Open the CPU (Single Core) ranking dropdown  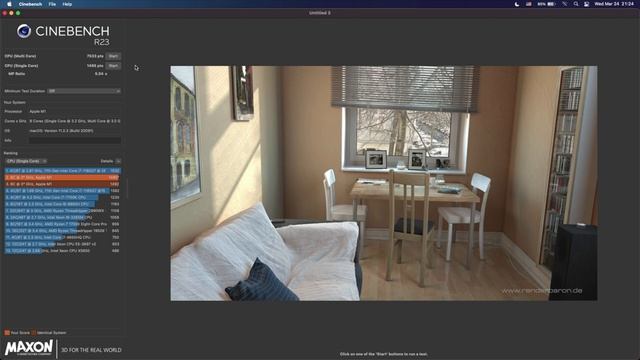tap(26, 161)
